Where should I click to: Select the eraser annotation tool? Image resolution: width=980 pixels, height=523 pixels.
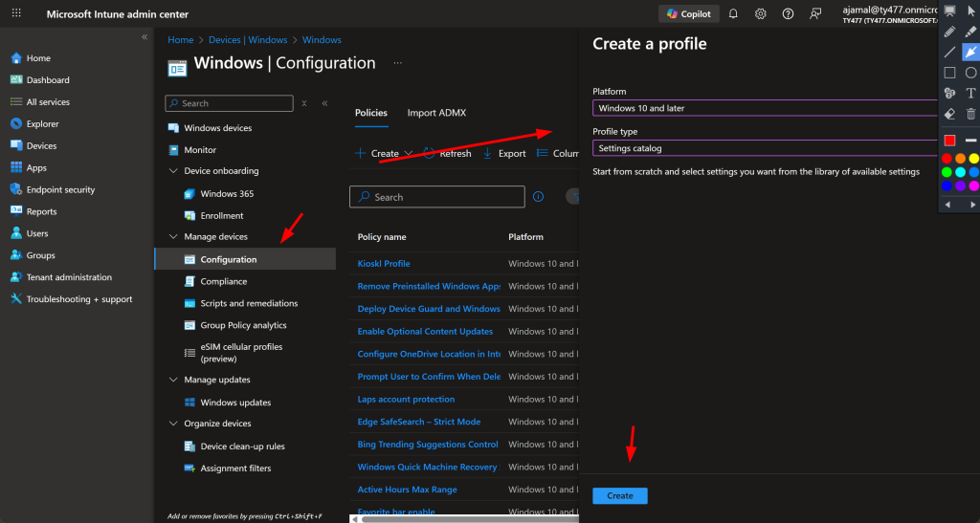[949, 114]
